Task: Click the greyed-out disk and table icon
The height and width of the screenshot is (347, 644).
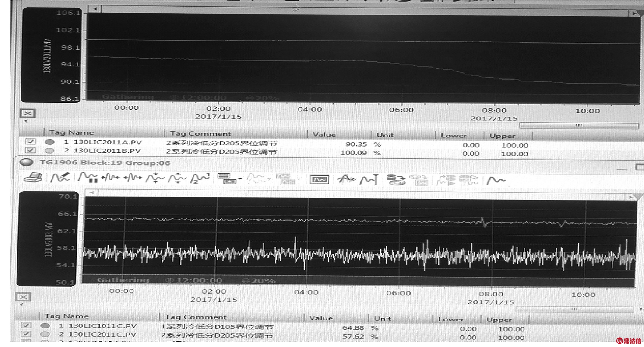Action: [418, 180]
